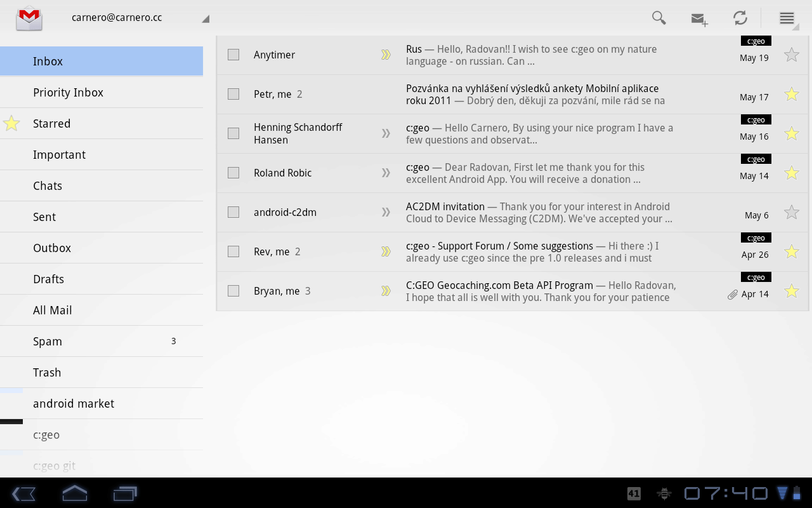This screenshot has height=508, width=812.
Task: Click c:geo label tag on Apr 26 message
Action: [x=756, y=237]
